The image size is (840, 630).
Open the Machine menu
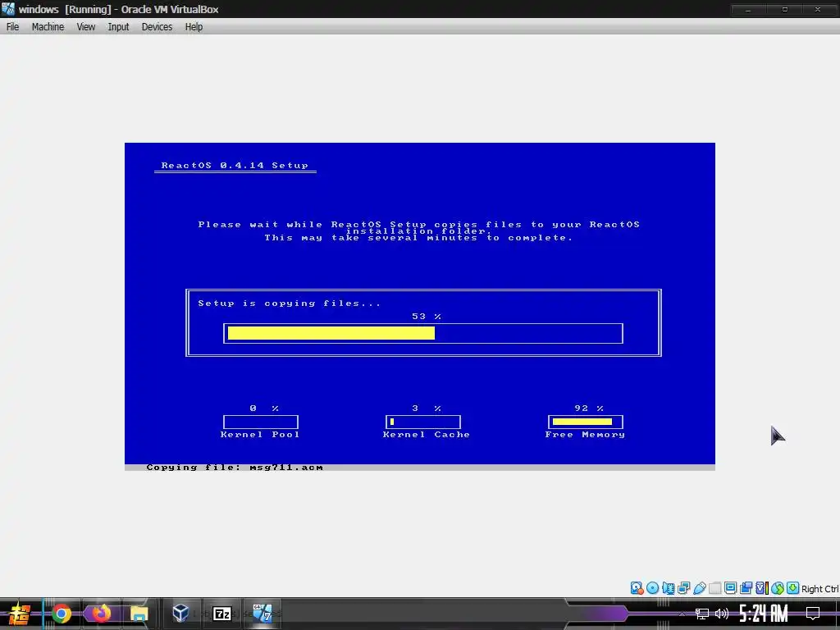pyautogui.click(x=48, y=27)
